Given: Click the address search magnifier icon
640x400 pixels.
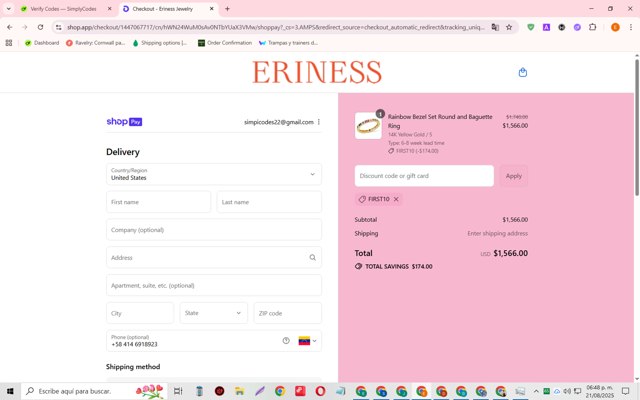Looking at the screenshot, I should tap(312, 258).
